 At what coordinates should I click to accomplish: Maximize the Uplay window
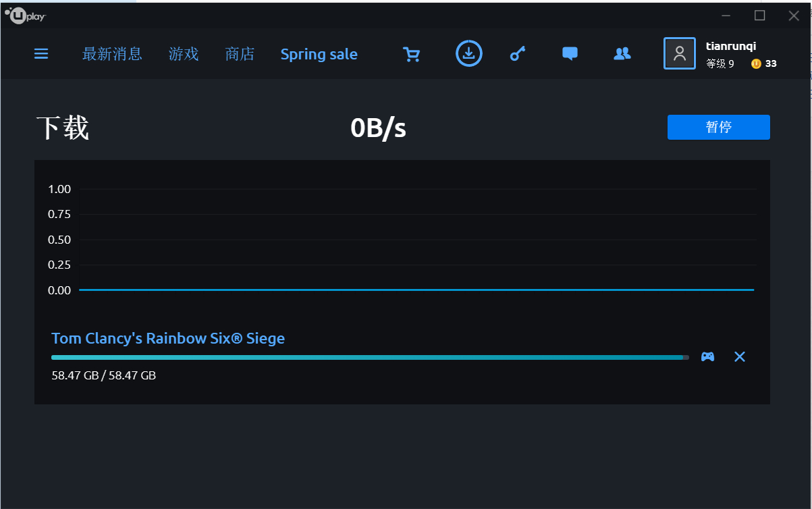[759, 16]
